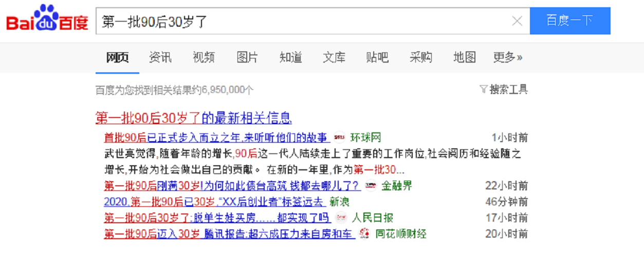The height and width of the screenshot is (253, 644).
Task: Go to the 图片 tab
Action: 247,57
